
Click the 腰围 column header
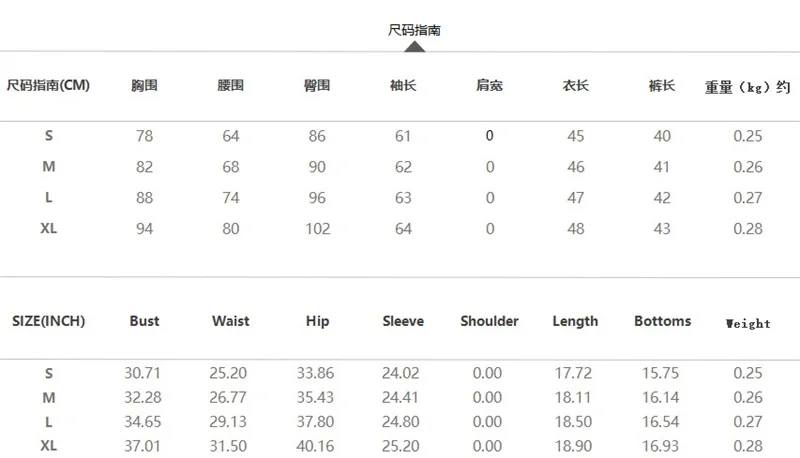[x=230, y=86]
